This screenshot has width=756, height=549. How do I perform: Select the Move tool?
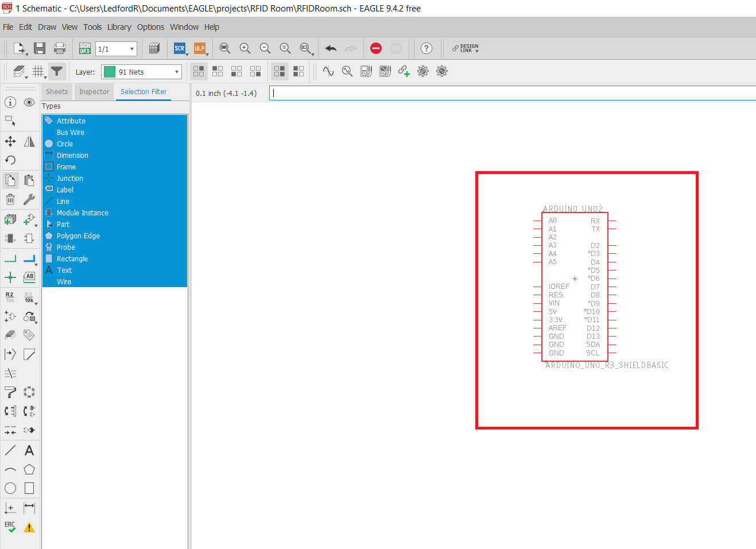tap(10, 141)
